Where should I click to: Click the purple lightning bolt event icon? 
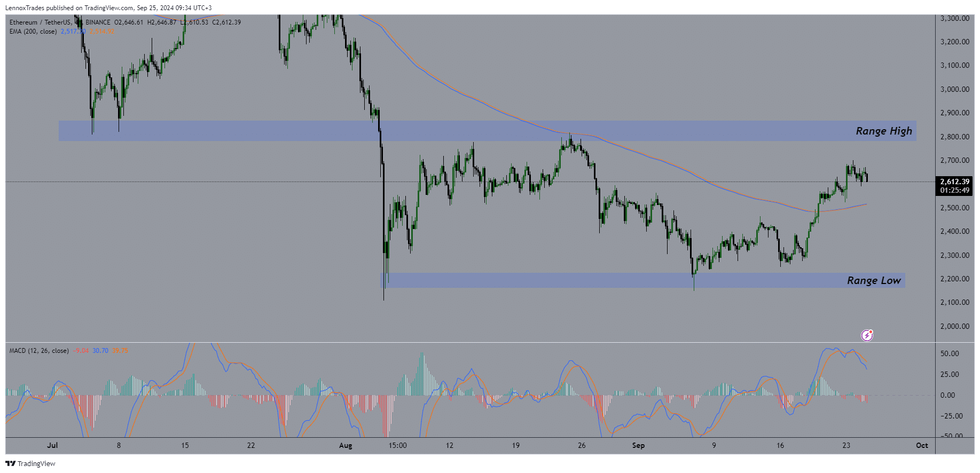coord(867,335)
